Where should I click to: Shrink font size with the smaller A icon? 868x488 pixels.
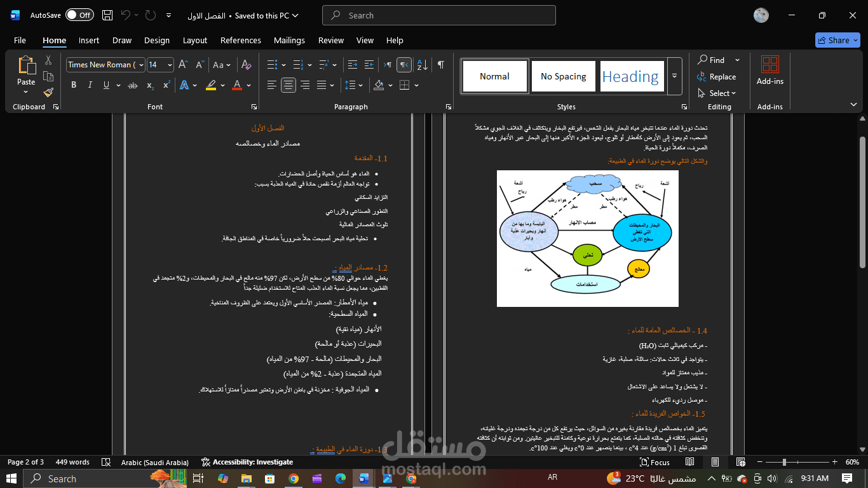click(200, 65)
